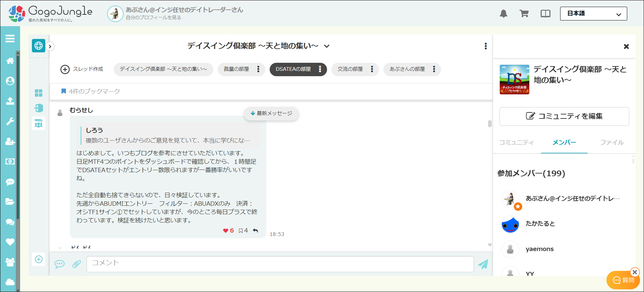Image resolution: width=644 pixels, height=292 pixels.
Task: Click the community DS thumbnail image
Action: coord(515,80)
